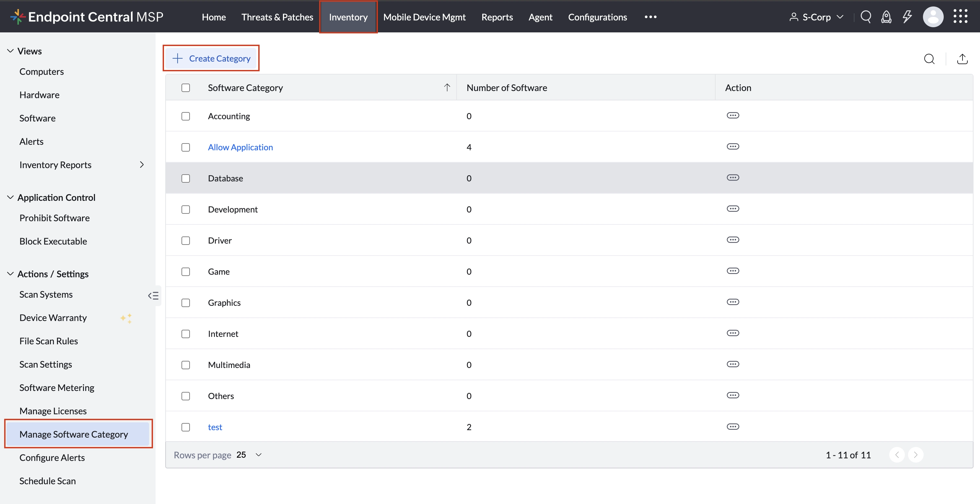This screenshot has width=980, height=504.
Task: Go to the Home tab
Action: click(214, 17)
